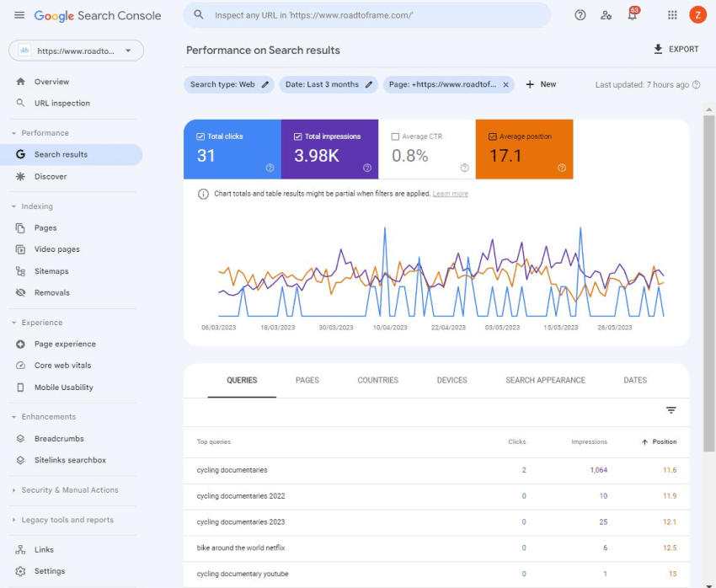Click help icon beside Last updated
716x588 pixels.
point(697,84)
